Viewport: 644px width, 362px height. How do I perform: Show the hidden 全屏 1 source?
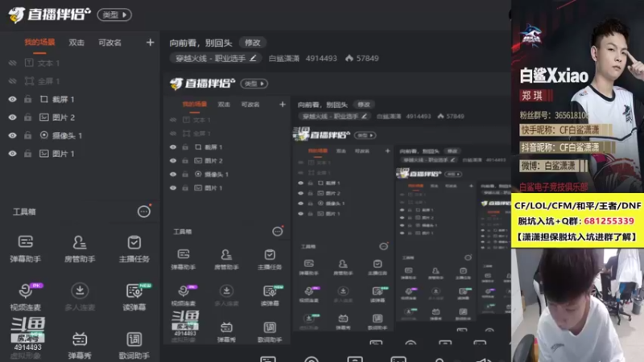click(12, 81)
